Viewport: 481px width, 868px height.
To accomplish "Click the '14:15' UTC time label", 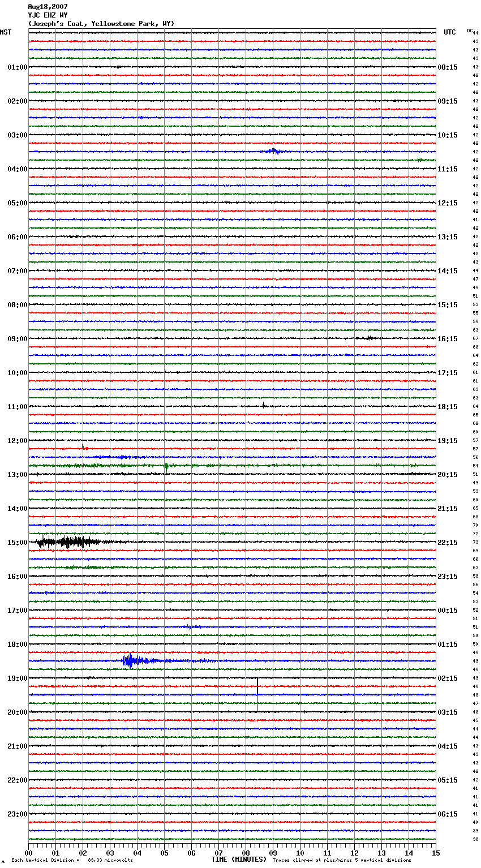I will [448, 271].
